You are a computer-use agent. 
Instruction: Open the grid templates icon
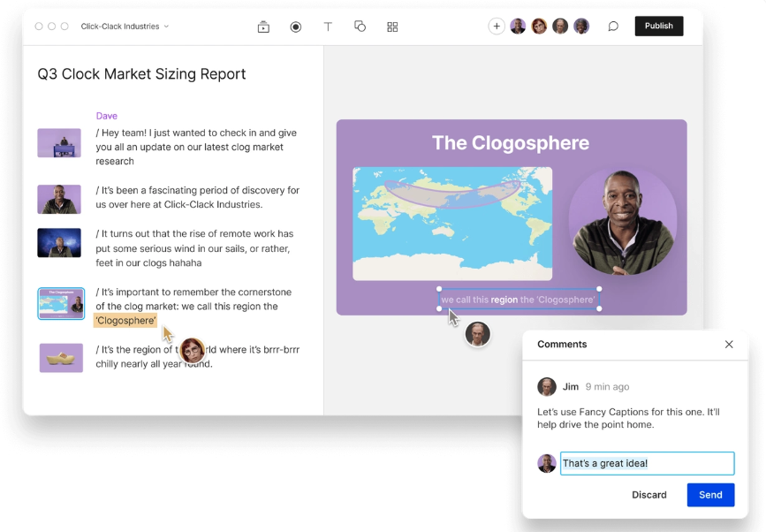click(392, 27)
